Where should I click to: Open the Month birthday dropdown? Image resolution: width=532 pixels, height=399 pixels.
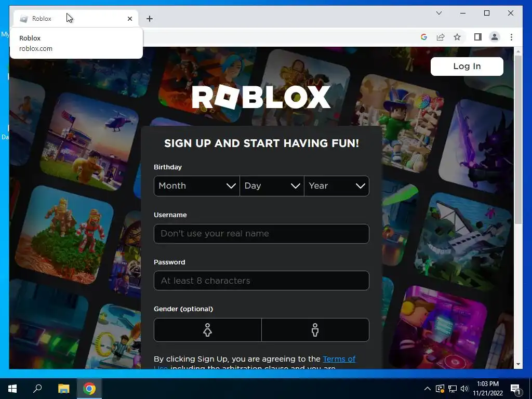pos(197,185)
